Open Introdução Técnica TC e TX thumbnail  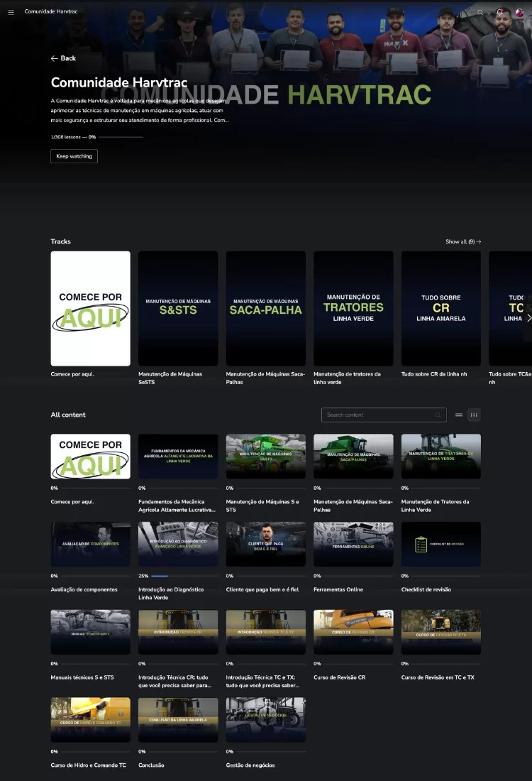coord(266,632)
